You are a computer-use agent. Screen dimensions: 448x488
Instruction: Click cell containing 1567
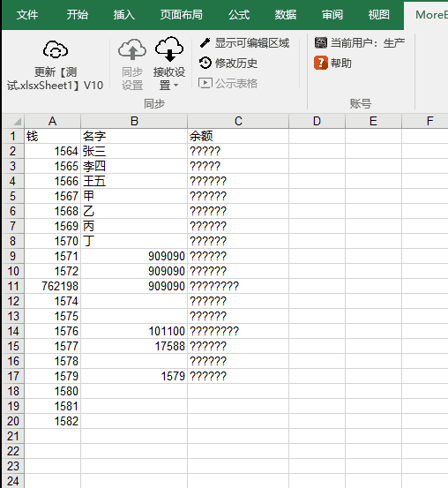[53, 196]
